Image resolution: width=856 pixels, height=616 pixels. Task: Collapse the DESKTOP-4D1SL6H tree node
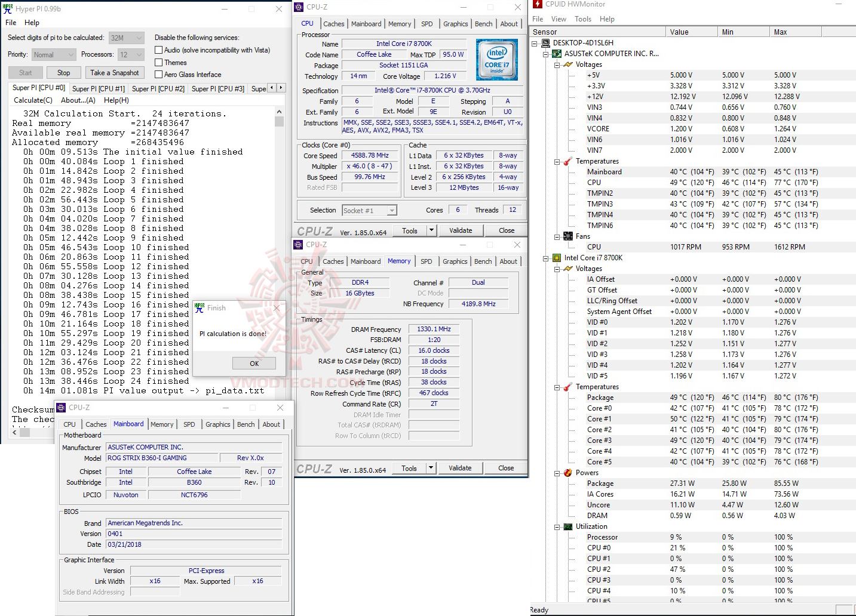tap(535, 43)
